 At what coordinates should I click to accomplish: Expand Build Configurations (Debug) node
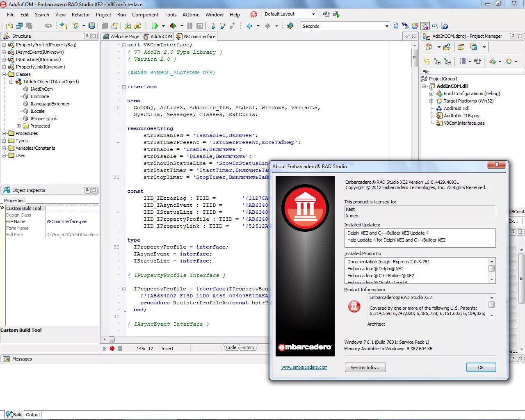pyautogui.click(x=431, y=94)
